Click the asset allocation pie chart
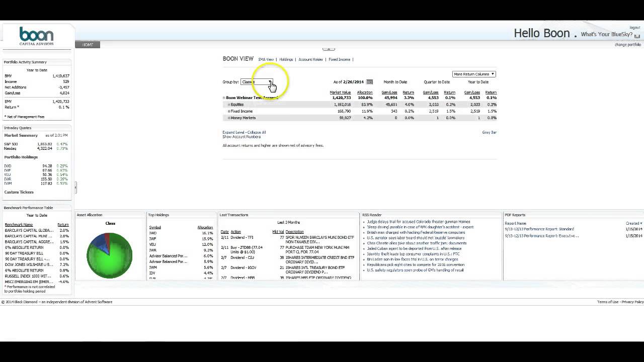The image size is (644, 362). pos(110,255)
